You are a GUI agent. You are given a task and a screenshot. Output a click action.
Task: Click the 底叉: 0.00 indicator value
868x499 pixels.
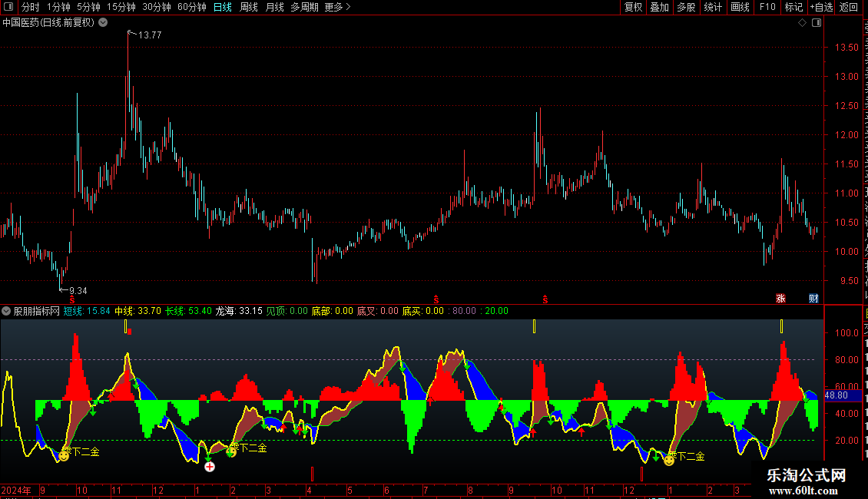pos(377,311)
